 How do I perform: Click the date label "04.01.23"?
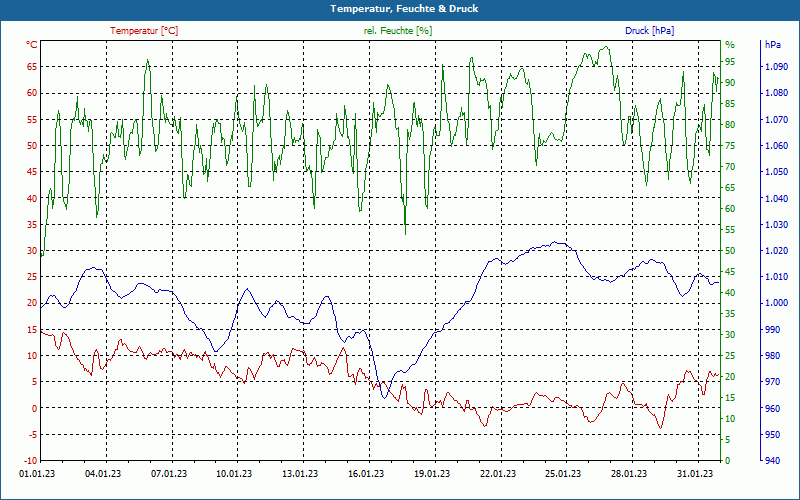pos(103,474)
